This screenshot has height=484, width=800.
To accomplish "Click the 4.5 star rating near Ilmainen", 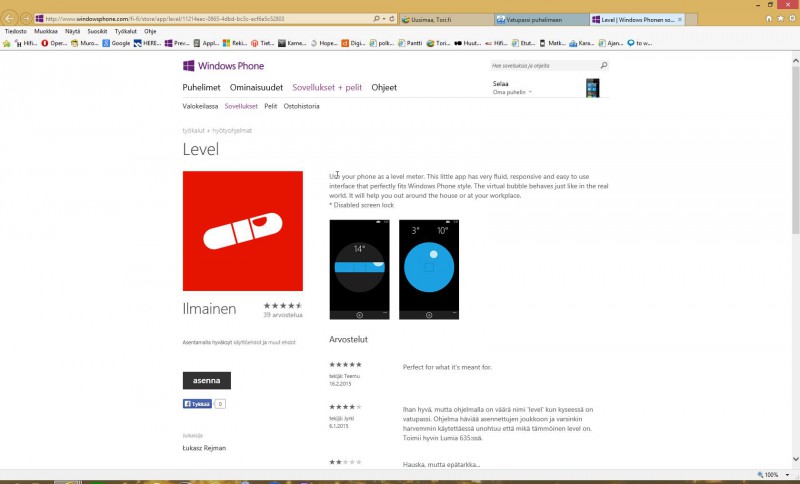I will point(282,306).
